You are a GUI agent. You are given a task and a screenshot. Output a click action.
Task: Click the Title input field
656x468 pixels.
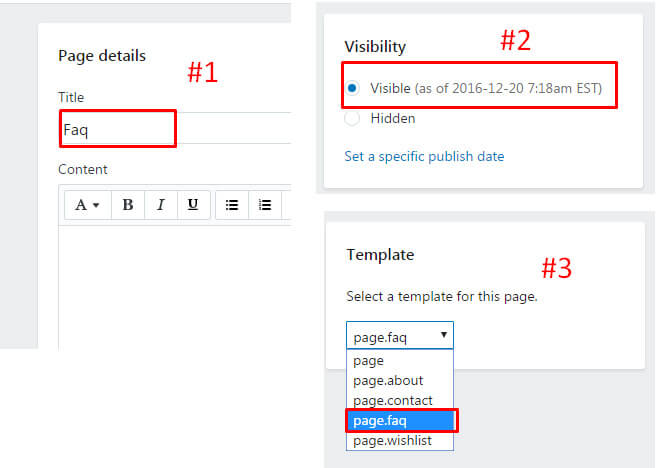[170, 129]
